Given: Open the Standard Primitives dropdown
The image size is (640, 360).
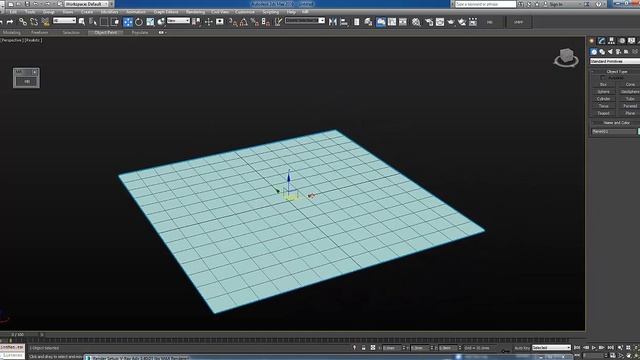Looking at the screenshot, I should click(x=615, y=61).
